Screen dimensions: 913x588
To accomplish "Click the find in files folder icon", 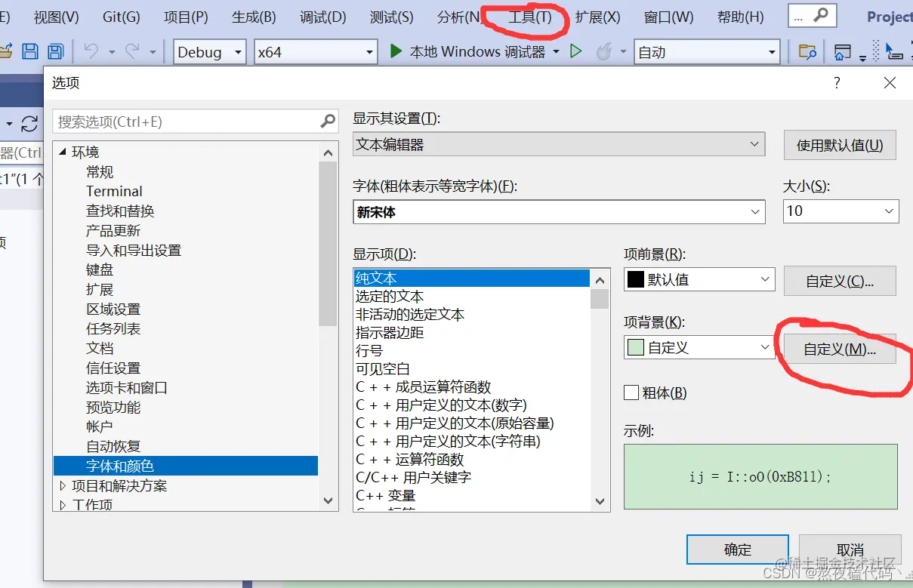I will (807, 51).
